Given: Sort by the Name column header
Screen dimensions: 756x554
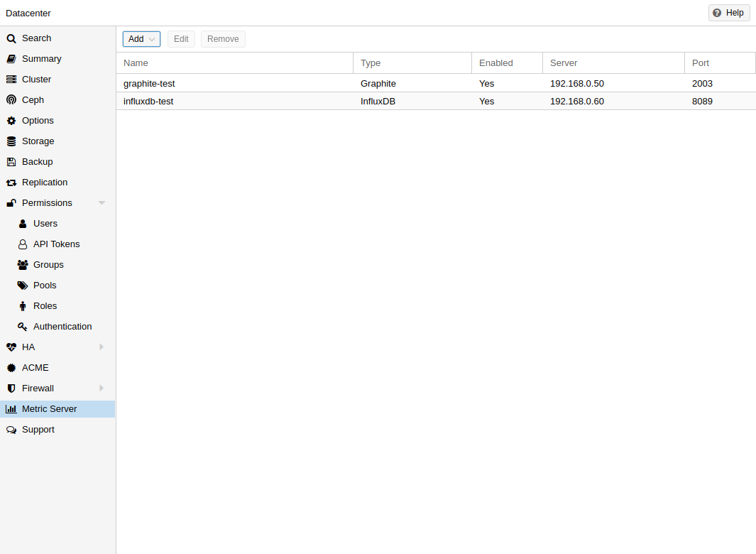Looking at the screenshot, I should click(x=234, y=63).
